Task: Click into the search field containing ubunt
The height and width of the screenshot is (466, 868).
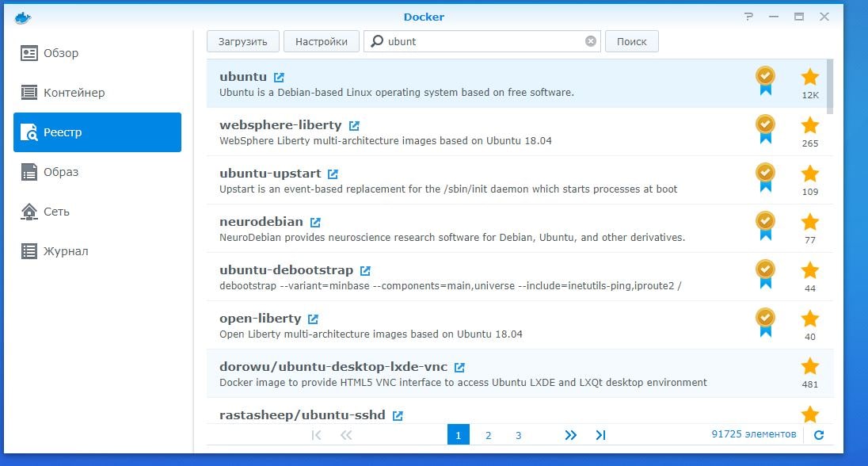Action: click(482, 41)
